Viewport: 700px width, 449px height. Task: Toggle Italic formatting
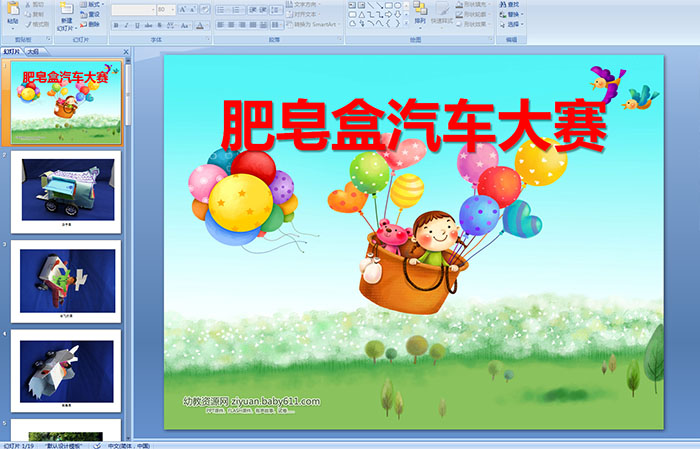pyautogui.click(x=126, y=25)
